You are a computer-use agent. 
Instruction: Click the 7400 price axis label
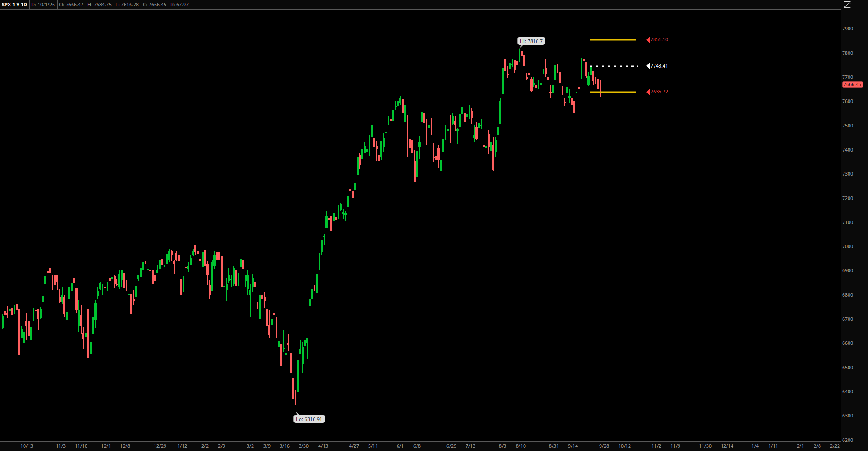pyautogui.click(x=847, y=150)
